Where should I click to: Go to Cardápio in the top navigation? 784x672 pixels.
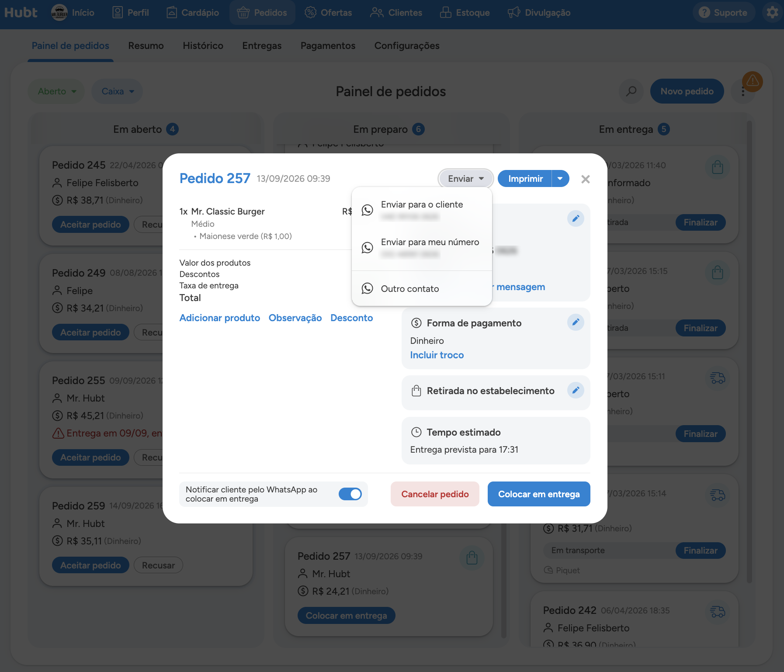tap(193, 13)
